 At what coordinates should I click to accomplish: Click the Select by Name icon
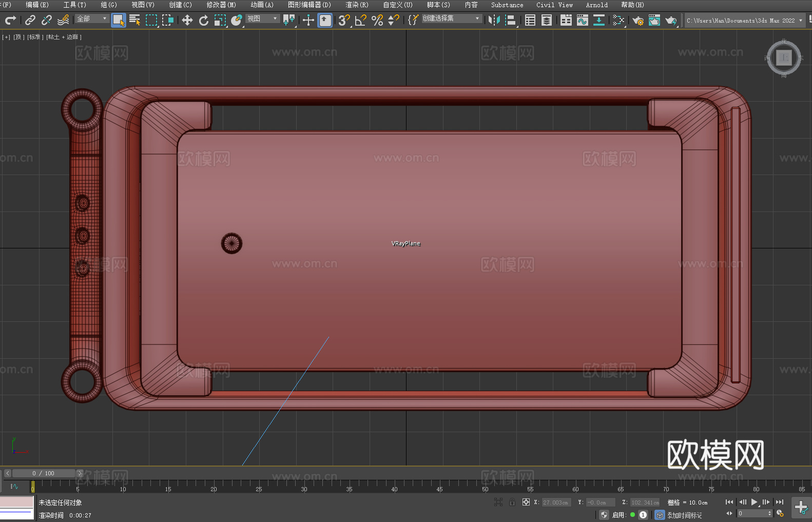pos(134,20)
